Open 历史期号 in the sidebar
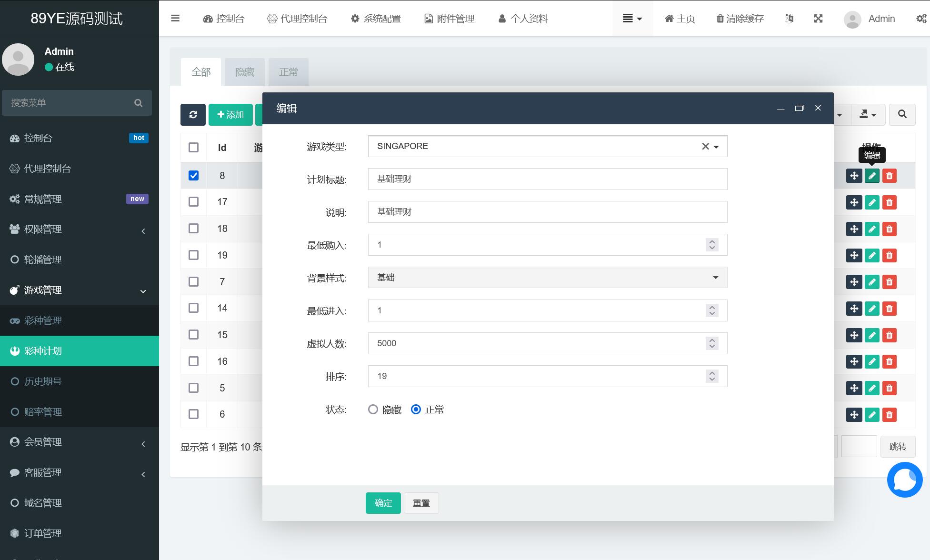The width and height of the screenshot is (930, 560). [x=43, y=381]
